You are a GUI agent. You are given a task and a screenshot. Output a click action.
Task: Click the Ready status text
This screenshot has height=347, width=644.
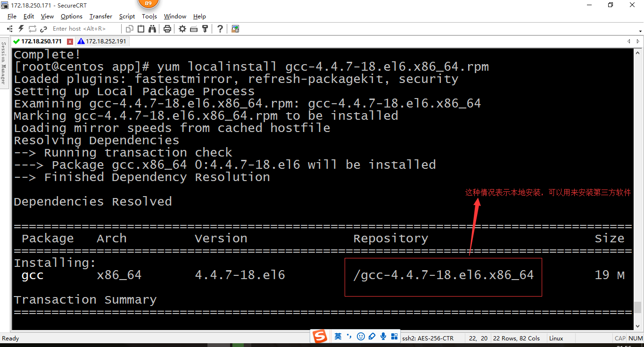[x=10, y=338]
